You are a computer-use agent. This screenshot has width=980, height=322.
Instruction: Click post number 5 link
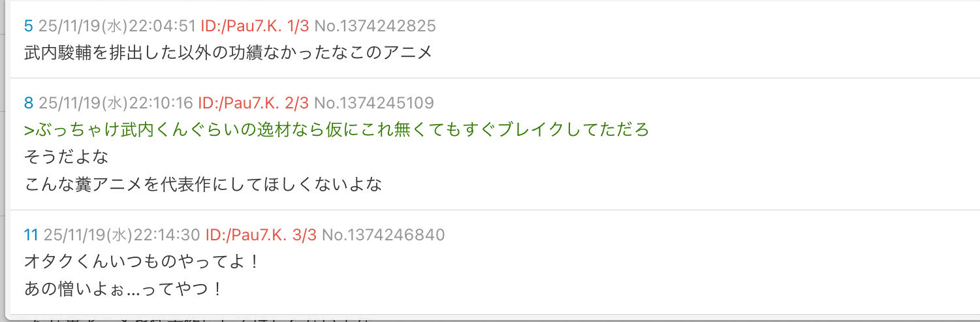point(28,26)
